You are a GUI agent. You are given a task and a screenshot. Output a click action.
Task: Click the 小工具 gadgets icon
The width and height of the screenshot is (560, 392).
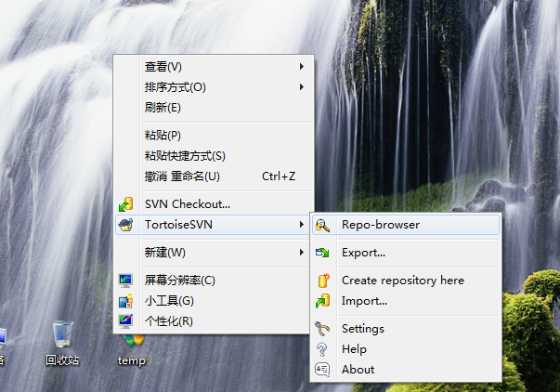point(125,301)
